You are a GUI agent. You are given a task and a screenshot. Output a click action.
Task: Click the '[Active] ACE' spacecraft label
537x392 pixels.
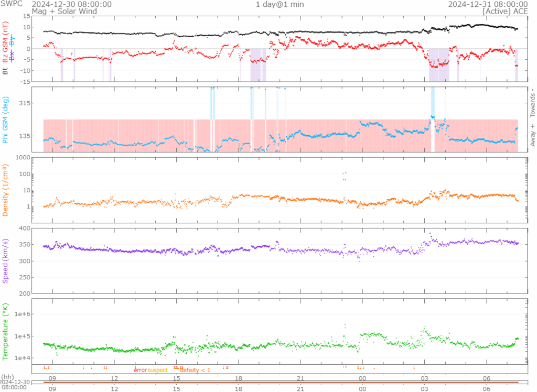[505, 12]
